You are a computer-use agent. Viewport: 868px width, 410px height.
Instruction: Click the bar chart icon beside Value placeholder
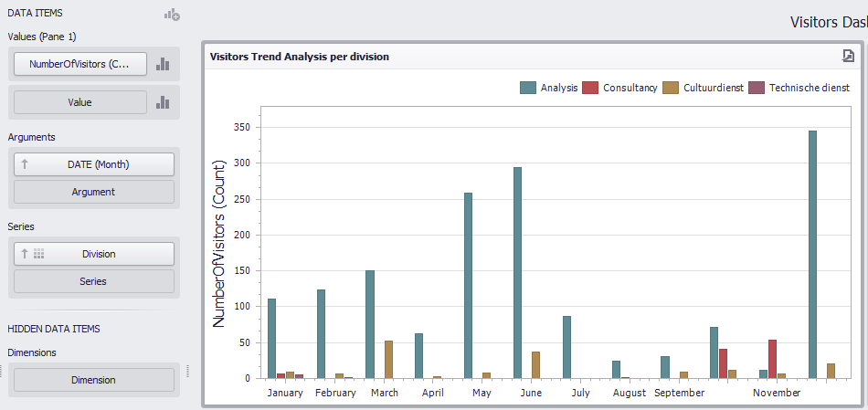[x=163, y=103]
